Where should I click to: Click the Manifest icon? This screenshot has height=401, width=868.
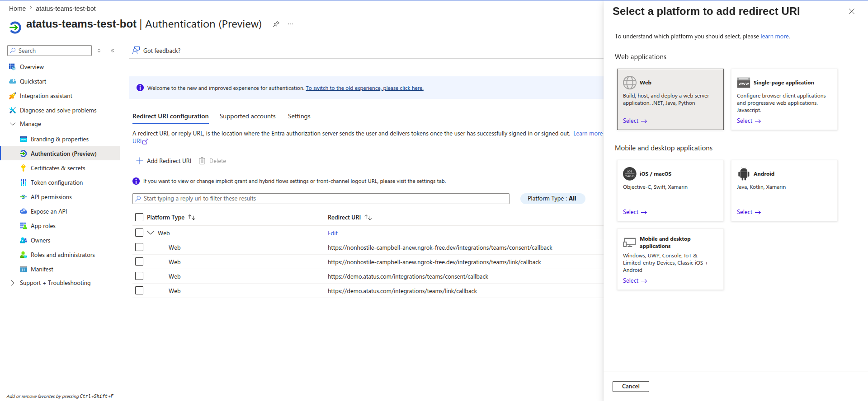[x=24, y=269]
